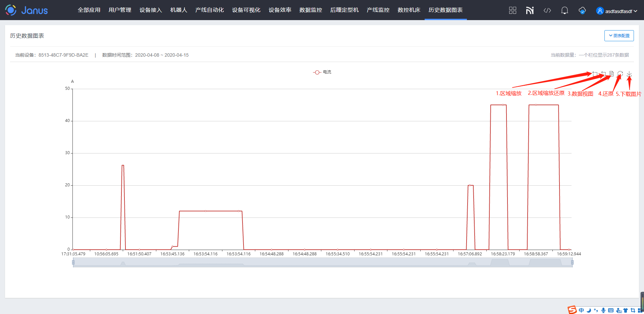Click x-axis label 10:56:05.695
Image resolution: width=644 pixels, height=314 pixels.
pos(106,254)
